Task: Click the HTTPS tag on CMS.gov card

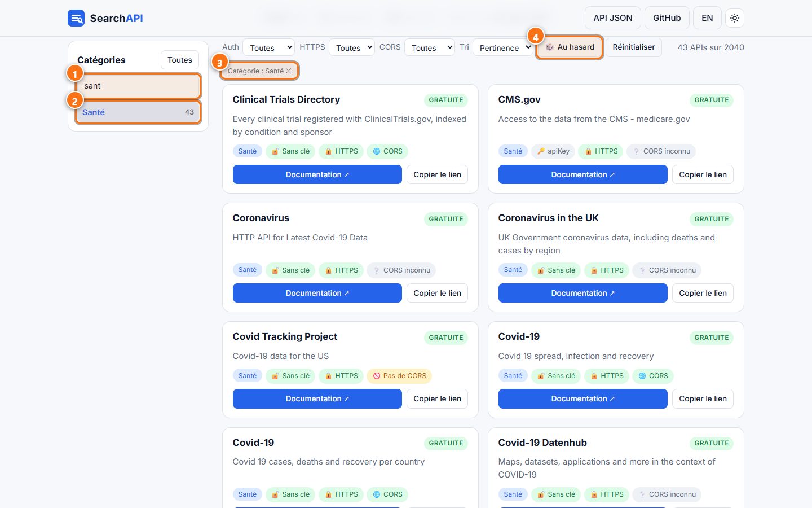Action: pyautogui.click(x=601, y=151)
